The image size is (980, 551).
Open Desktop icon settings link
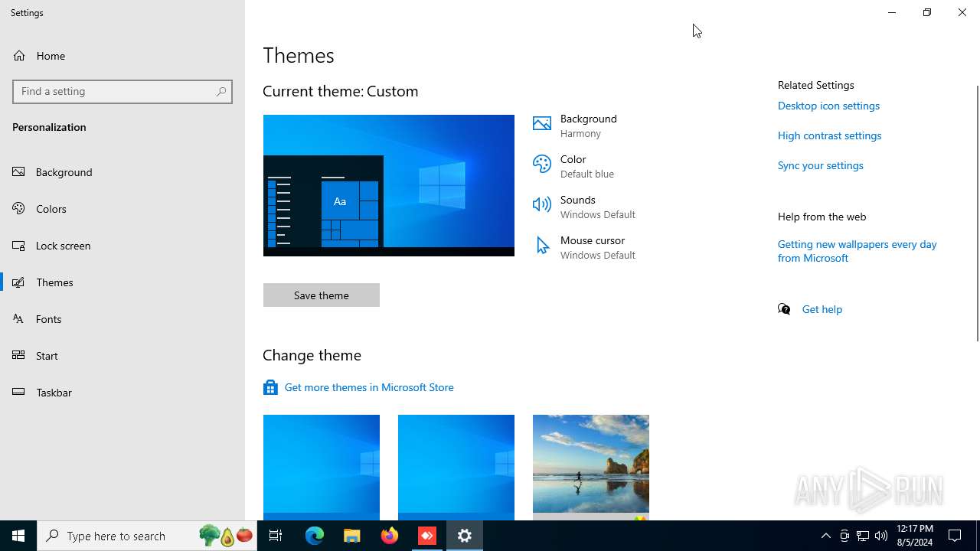(828, 106)
